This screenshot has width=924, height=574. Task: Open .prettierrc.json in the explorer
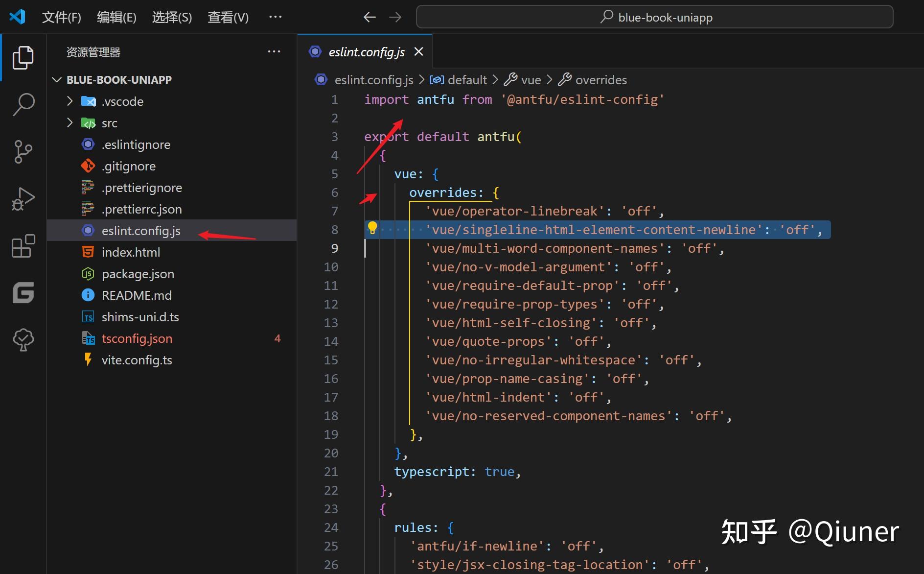[172, 209]
